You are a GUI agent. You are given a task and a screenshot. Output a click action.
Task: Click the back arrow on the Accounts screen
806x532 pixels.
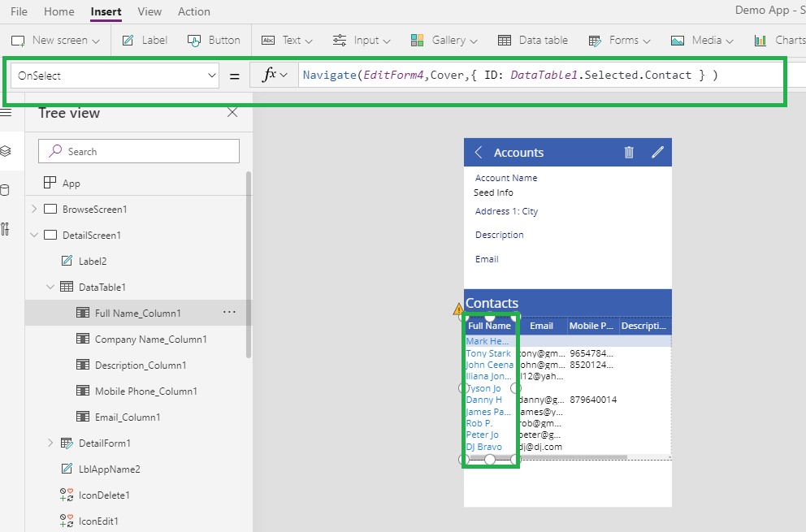(477, 152)
